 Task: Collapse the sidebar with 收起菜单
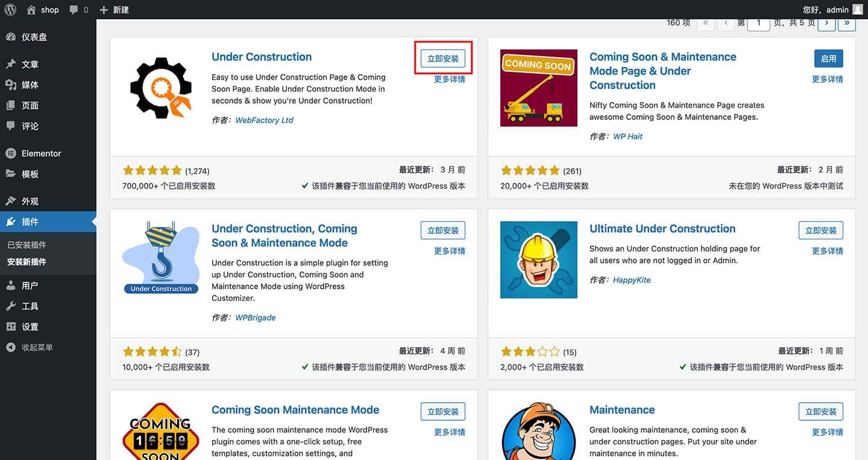(x=48, y=347)
